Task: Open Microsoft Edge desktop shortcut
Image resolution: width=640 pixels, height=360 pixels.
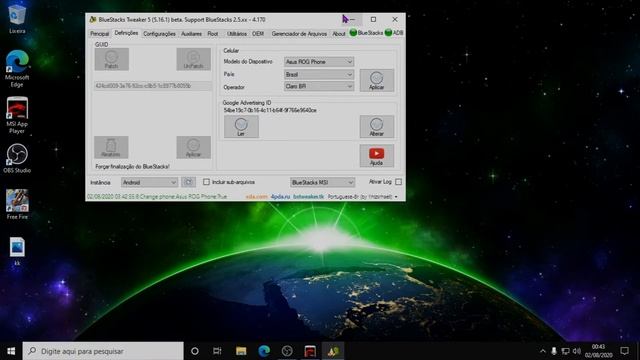Action: [17, 69]
